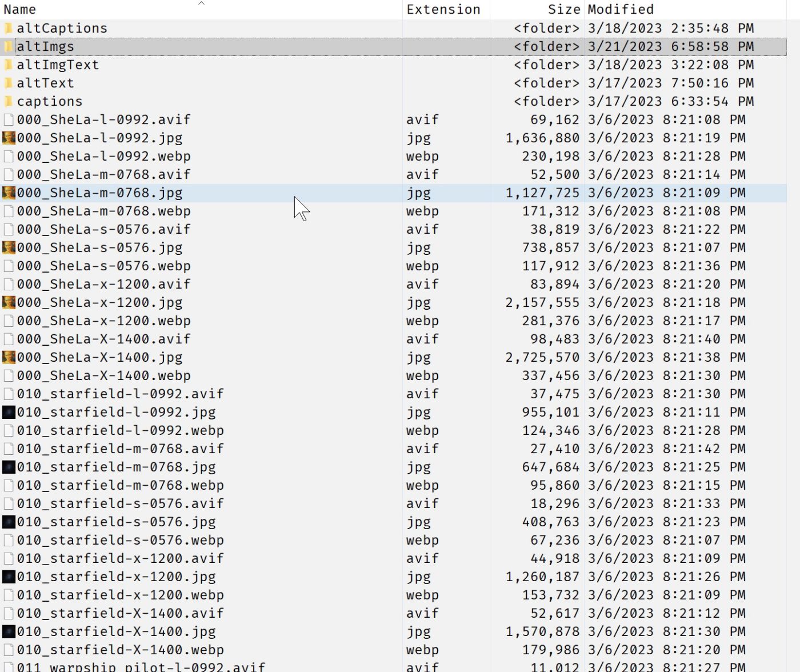Select file 000_SheLa-m-0768.jpg
The image size is (800, 672).
pos(99,193)
